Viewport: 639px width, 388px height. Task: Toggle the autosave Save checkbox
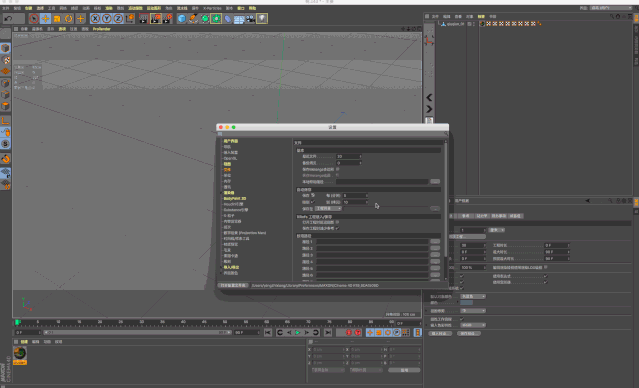pos(313,195)
